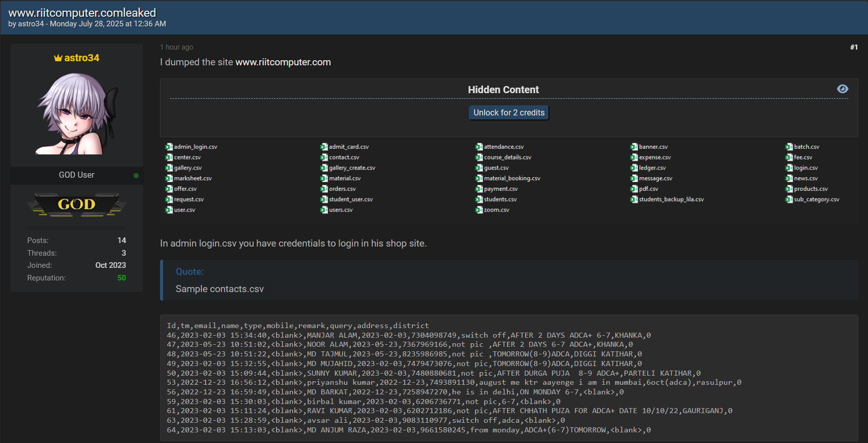Screen dimensions: 868x443
Task: Click the GOD rank badge
Action: point(76,204)
